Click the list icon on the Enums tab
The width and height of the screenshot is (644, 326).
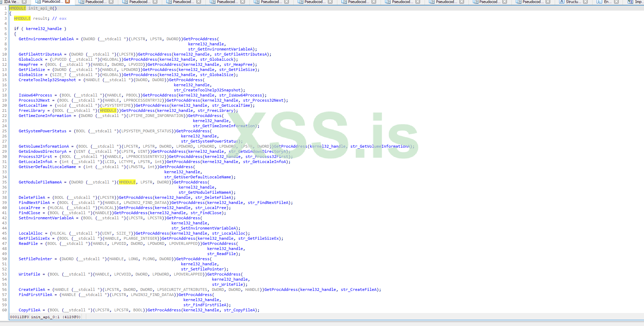click(x=599, y=2)
